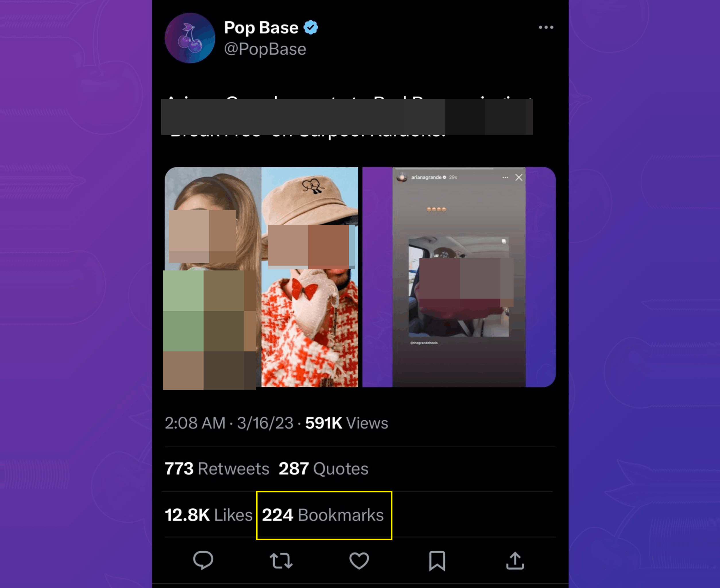Open the 591K Views analytics
Image resolution: width=720 pixels, height=588 pixels.
pyautogui.click(x=347, y=423)
